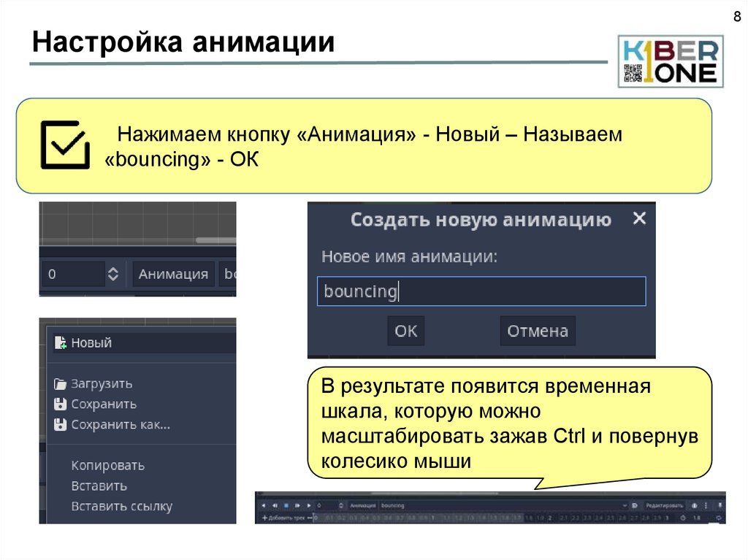Image resolution: width=748 pixels, height=560 pixels.
Task: Click the 3 second mark on timeline ruler
Action: [667, 518]
